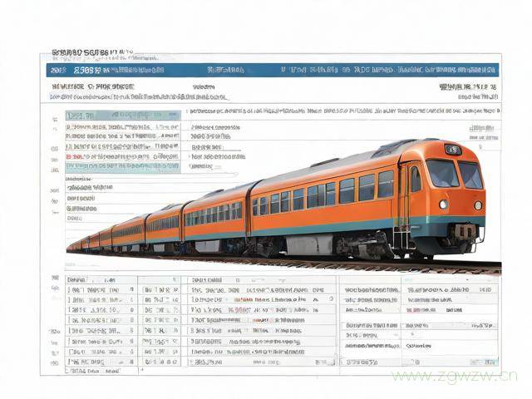Click the locomotive's left windshield pane
Image resolution: width=532 pixels, height=399 pixels.
click(x=441, y=173)
